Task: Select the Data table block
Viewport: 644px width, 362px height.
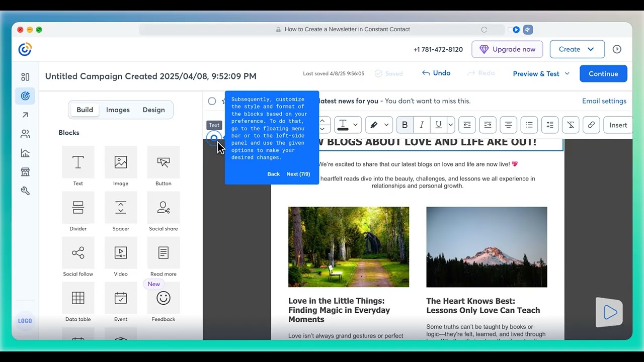Action: click(78, 302)
